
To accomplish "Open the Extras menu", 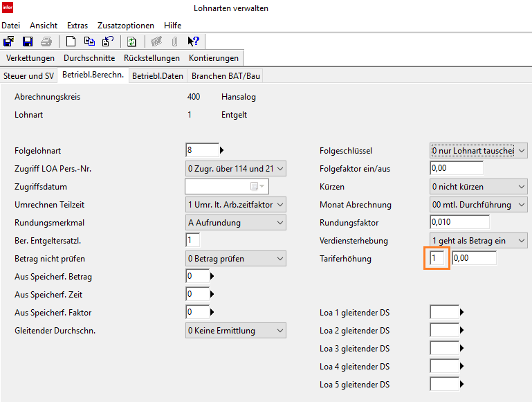I will (77, 26).
